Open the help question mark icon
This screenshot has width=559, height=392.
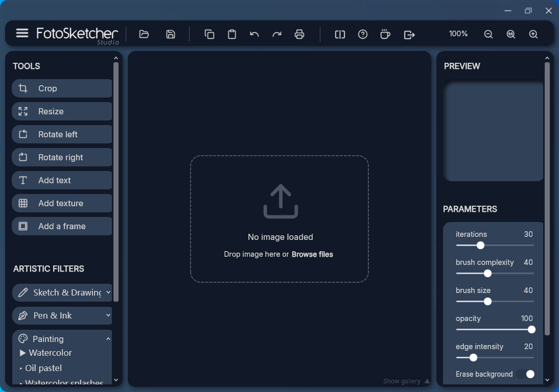pos(363,34)
